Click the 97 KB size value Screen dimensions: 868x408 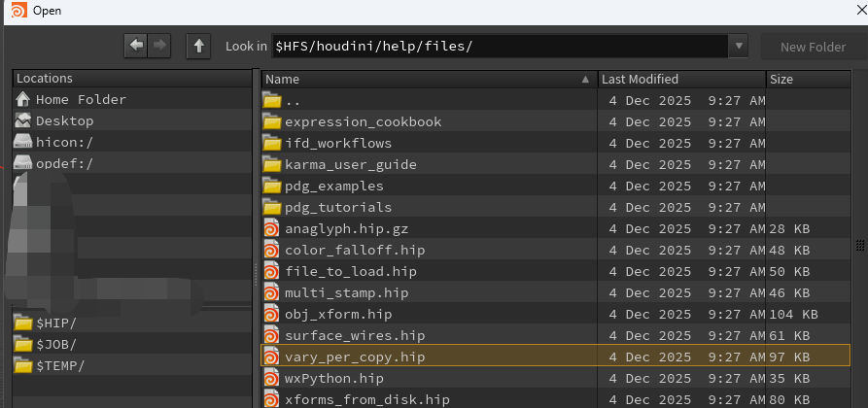[x=789, y=357]
